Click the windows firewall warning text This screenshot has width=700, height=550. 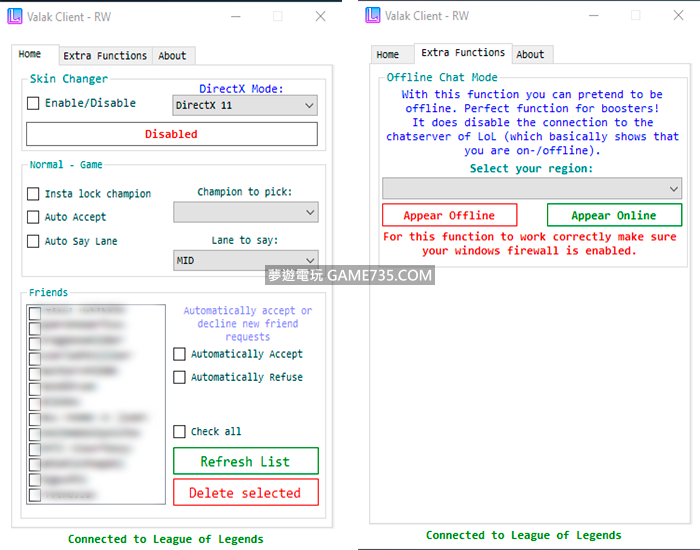pos(530,244)
